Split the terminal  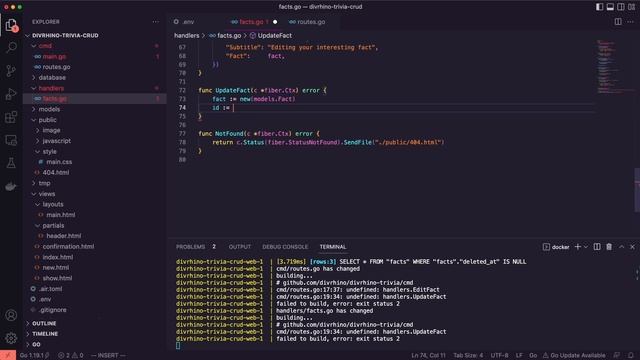click(597, 247)
